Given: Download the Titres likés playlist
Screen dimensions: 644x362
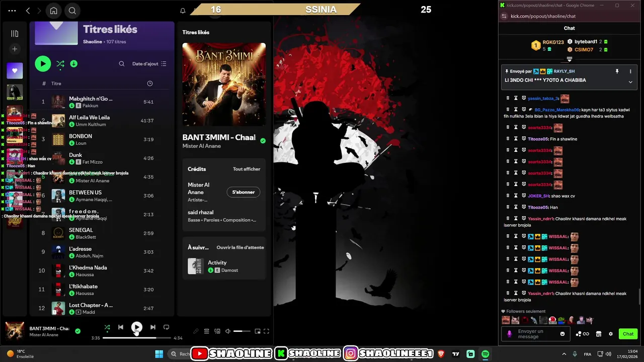Looking at the screenshot, I should (74, 64).
